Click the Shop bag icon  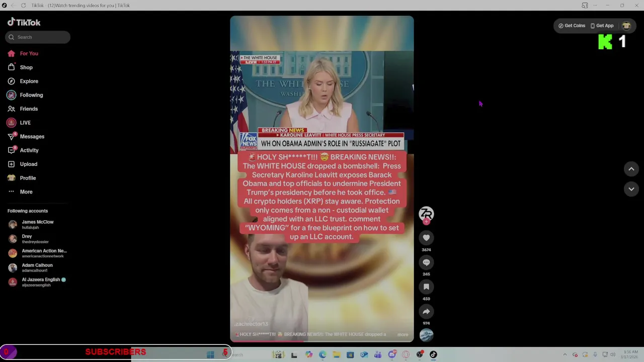point(11,67)
